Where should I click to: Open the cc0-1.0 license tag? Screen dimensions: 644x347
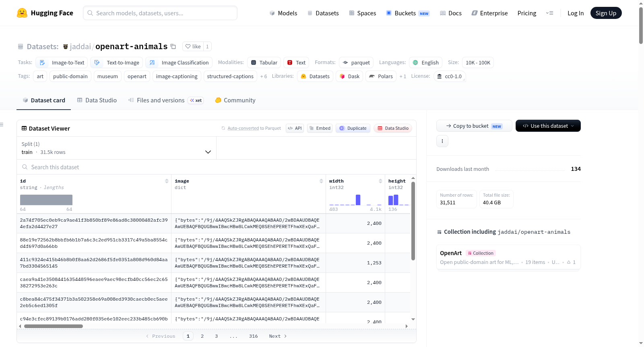click(x=450, y=76)
